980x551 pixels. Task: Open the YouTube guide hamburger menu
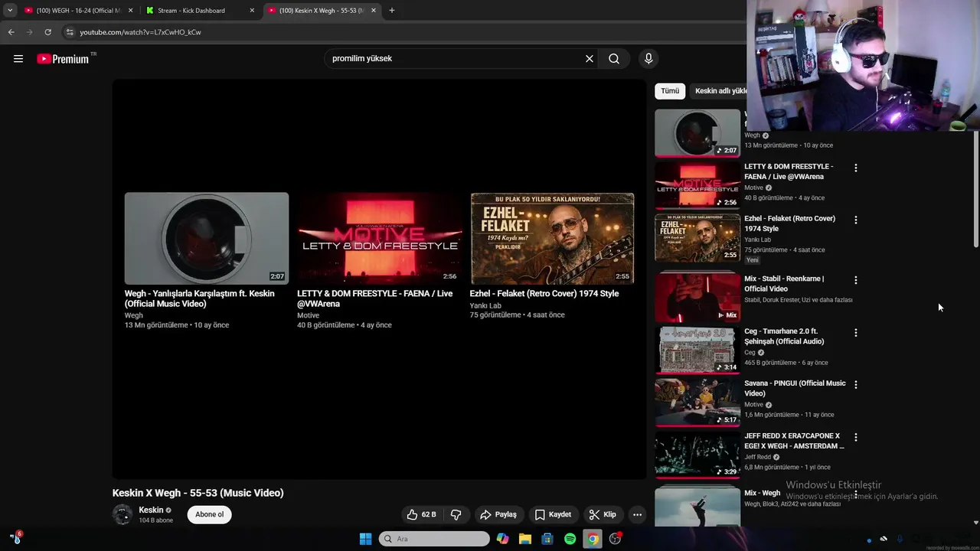tap(18, 59)
